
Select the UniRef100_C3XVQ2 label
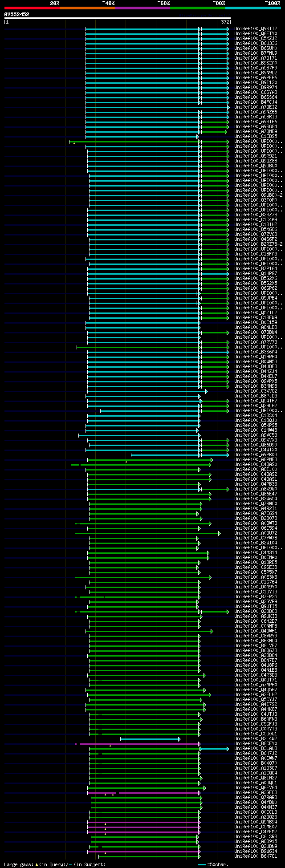(256, 391)
